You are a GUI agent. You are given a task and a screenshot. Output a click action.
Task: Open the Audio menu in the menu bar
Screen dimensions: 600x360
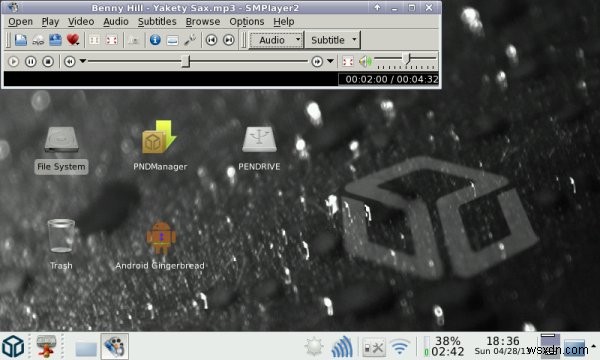[116, 21]
